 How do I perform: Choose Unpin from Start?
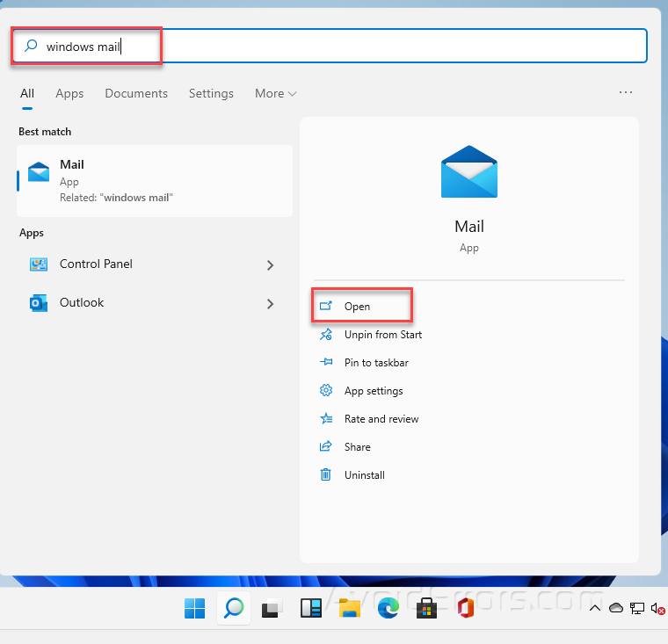[382, 335]
